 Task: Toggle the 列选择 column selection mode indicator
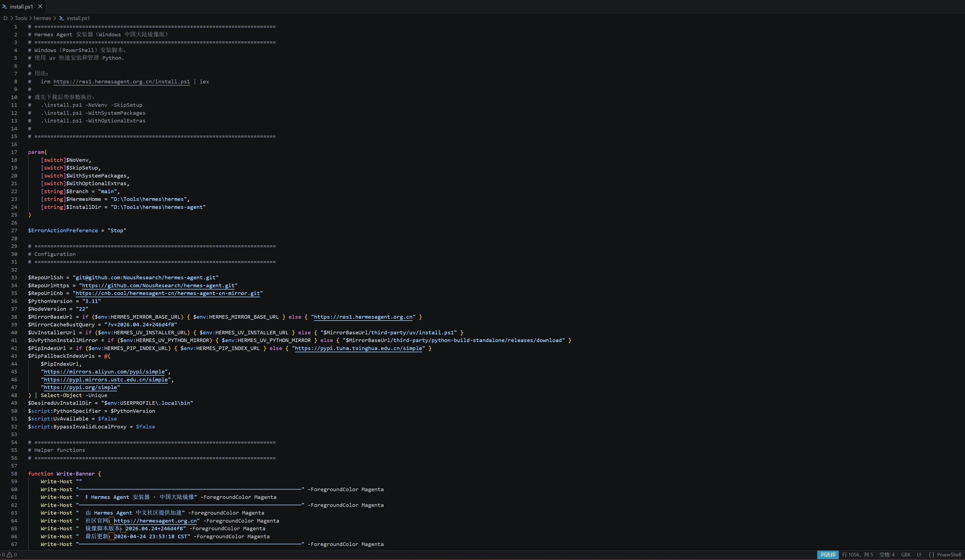point(827,555)
